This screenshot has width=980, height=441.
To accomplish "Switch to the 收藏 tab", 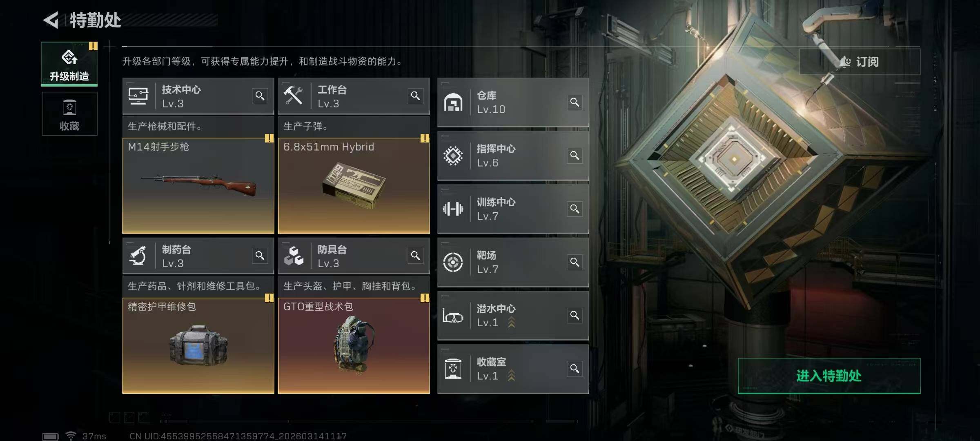I will pyautogui.click(x=69, y=114).
